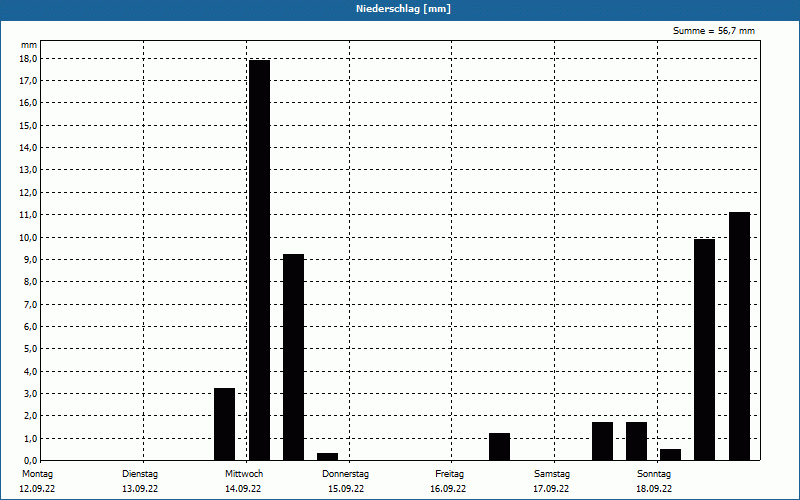The image size is (800, 500).
Task: Select the date '12.09.22'
Action: click(x=37, y=489)
